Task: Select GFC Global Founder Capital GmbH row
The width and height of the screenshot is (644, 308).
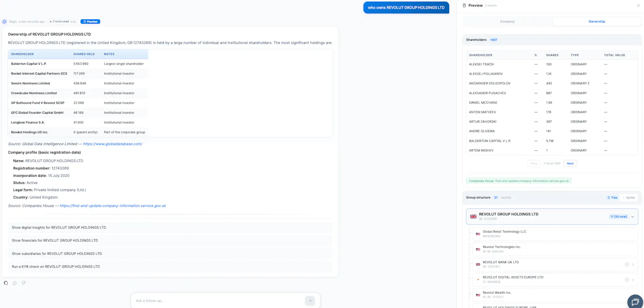Action: pyautogui.click(x=78, y=113)
